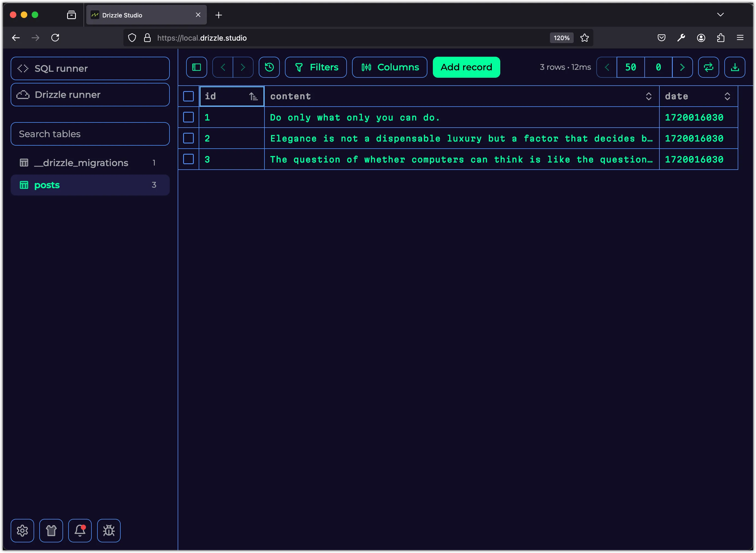Image resolution: width=756 pixels, height=553 pixels.
Task: Open the bug report icon
Action: pyautogui.click(x=109, y=531)
